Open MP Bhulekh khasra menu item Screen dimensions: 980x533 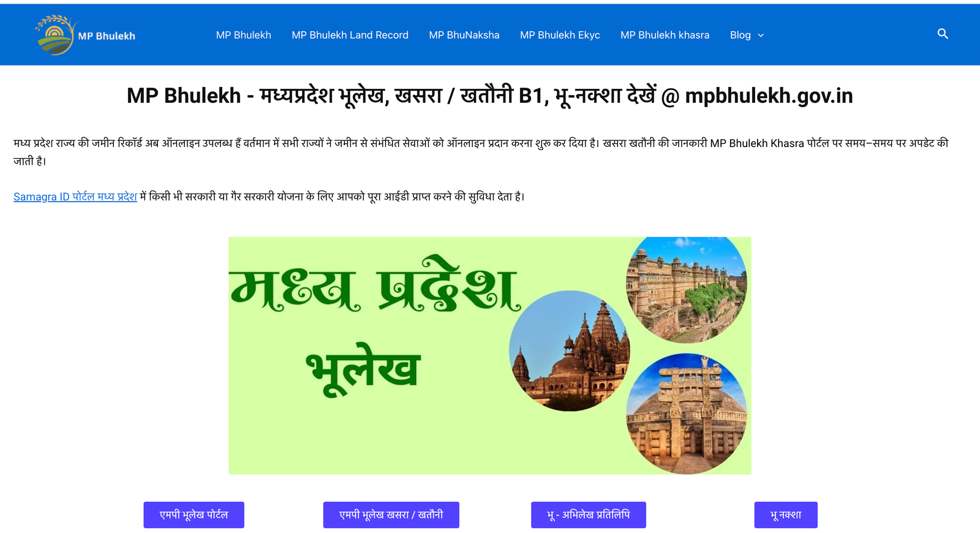[665, 35]
